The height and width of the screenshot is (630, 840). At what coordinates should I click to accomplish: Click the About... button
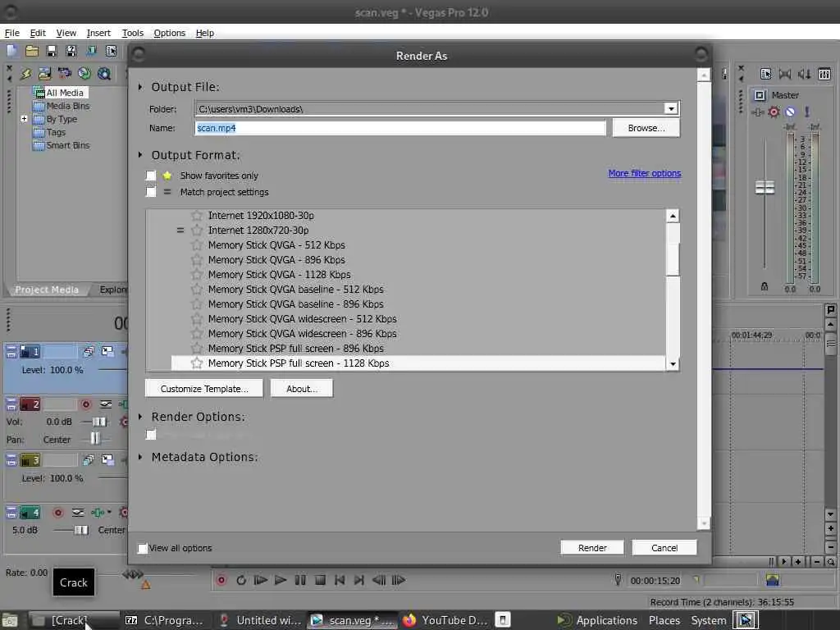302,388
